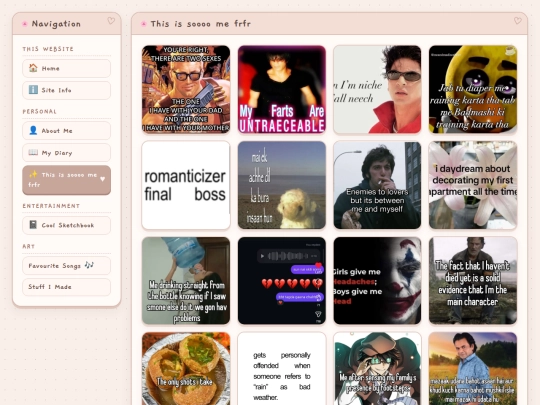Open the Stuff I Made page
Image resolution: width=540 pixels, height=405 pixels.
[x=66, y=287]
